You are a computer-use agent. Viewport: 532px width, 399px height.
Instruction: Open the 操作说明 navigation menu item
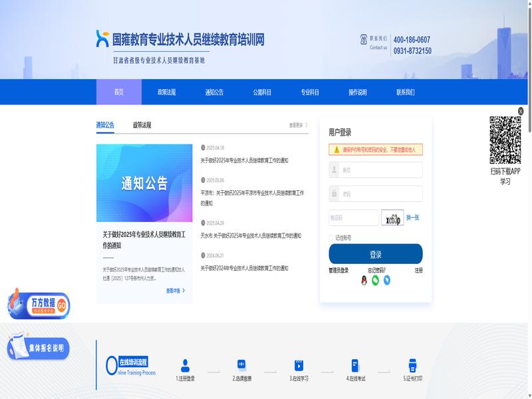click(x=358, y=92)
